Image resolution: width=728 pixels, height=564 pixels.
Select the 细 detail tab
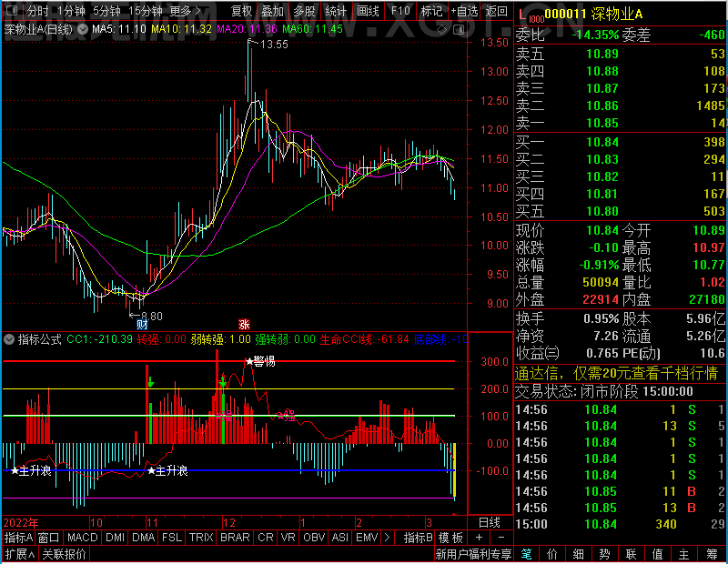pos(578,554)
